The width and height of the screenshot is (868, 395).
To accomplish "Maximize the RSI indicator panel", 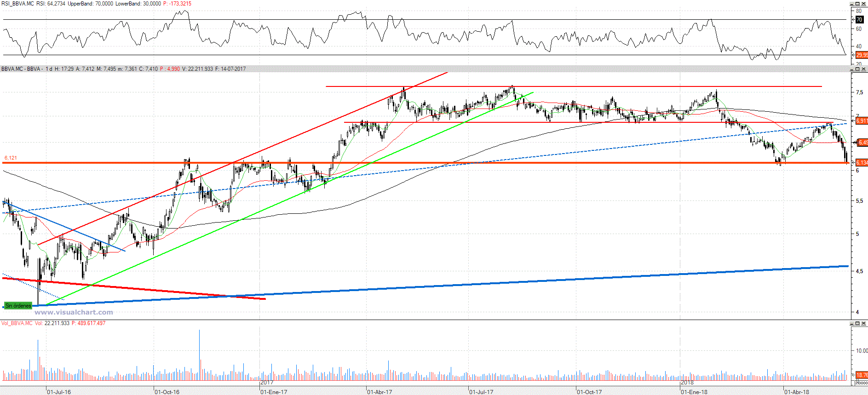I will [x=857, y=4].
